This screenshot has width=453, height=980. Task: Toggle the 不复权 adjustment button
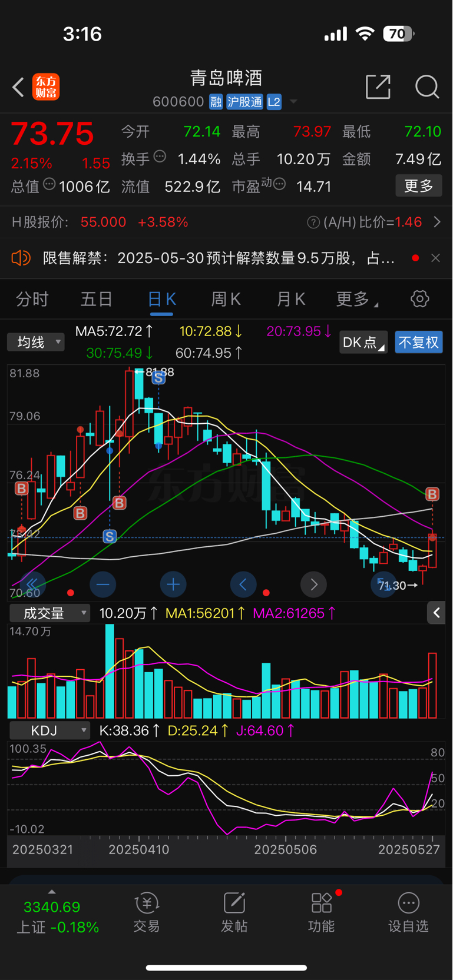click(418, 343)
